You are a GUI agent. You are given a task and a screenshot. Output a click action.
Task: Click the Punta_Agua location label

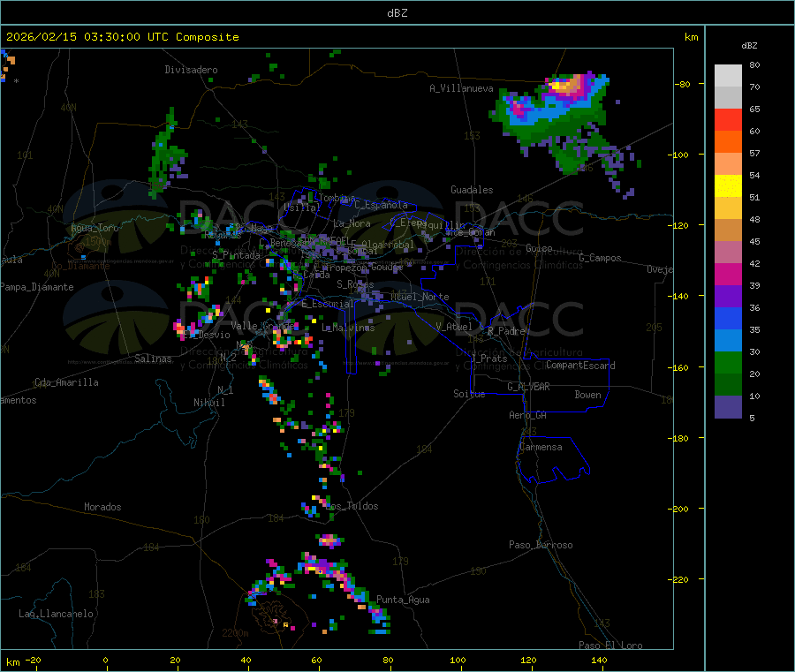[403, 600]
